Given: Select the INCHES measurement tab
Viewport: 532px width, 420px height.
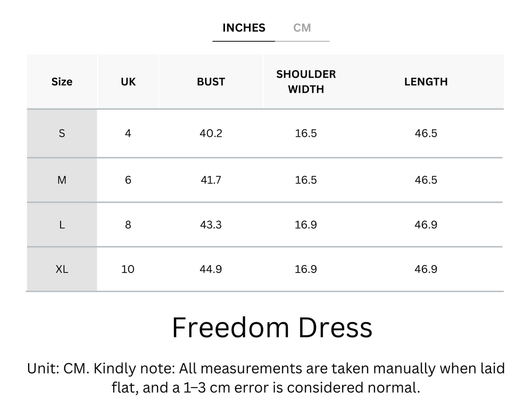Looking at the screenshot, I should (243, 28).
